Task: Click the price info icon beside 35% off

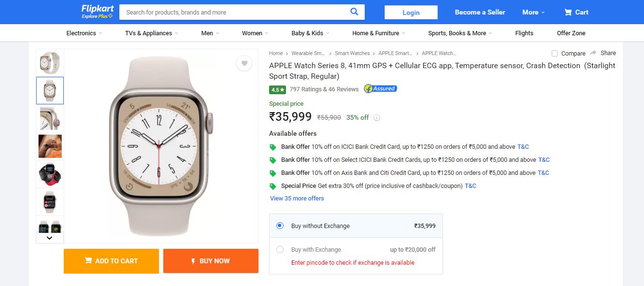Action: coord(377,117)
